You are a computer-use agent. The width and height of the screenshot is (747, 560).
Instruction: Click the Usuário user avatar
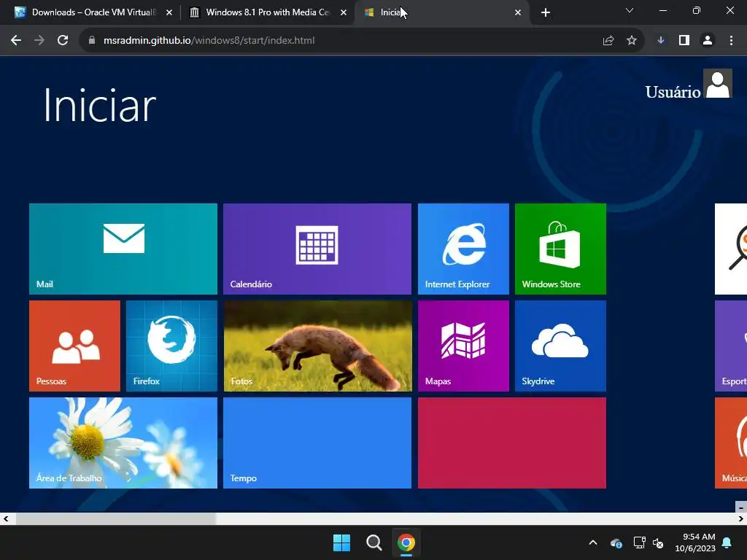[x=718, y=83]
